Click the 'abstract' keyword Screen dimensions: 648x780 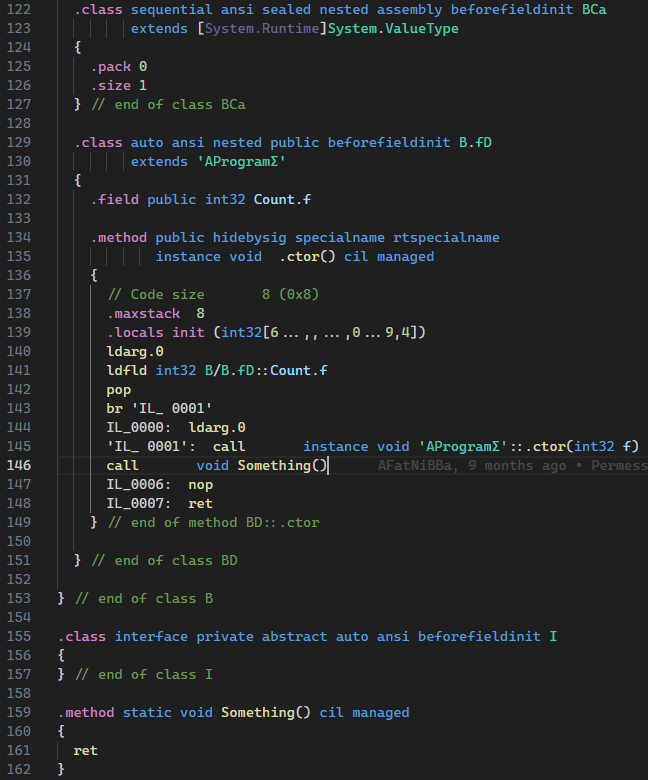click(x=294, y=637)
